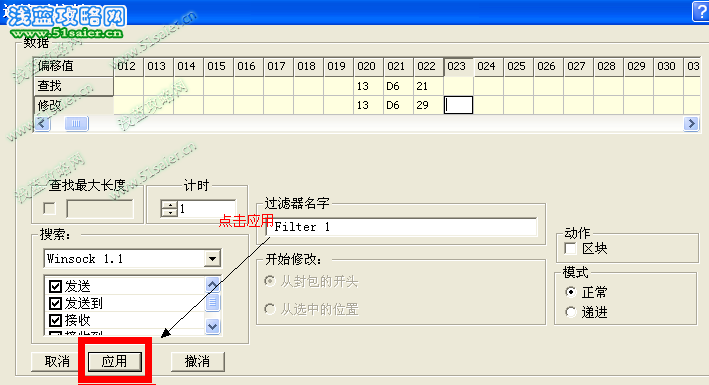Click the search list scroll up arrow

click(213, 285)
